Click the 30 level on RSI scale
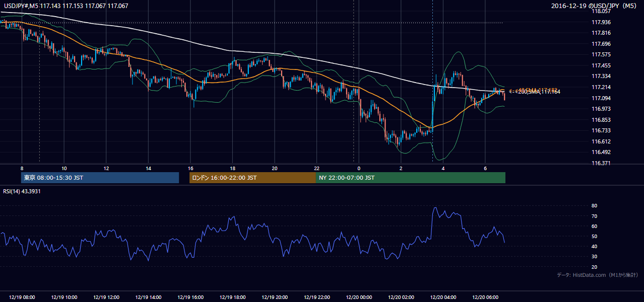 coord(594,257)
